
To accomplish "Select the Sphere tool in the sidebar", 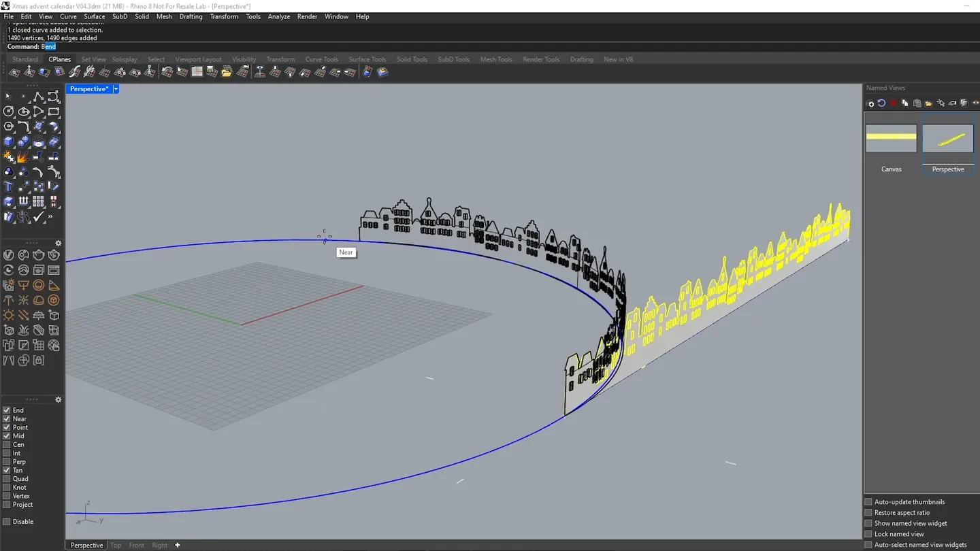I will coord(22,141).
